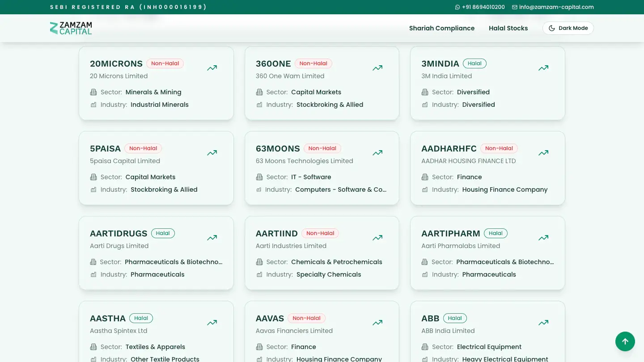Click the trending arrow icon on AARTIPHARM card
The height and width of the screenshot is (362, 644).
tap(543, 238)
